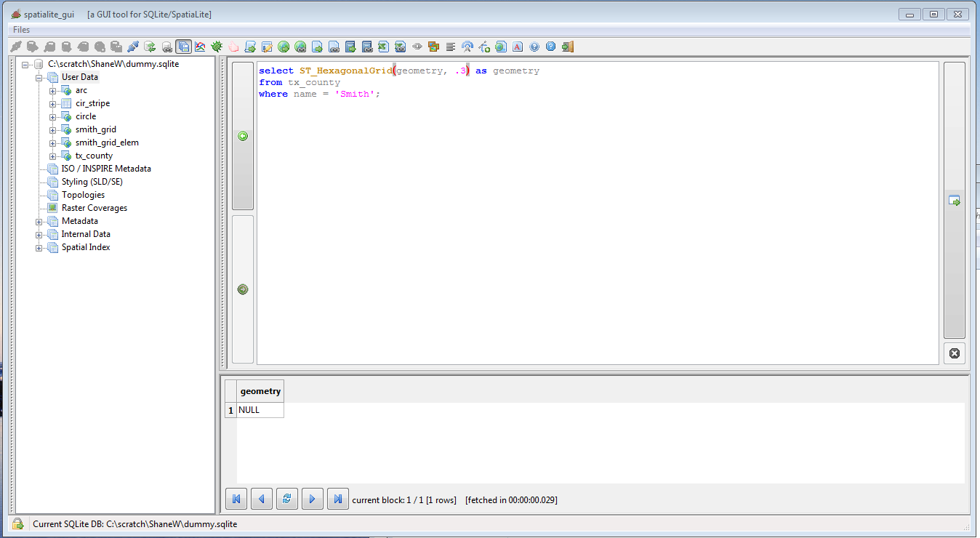Click the ST_HexagonalGrid function name in query
980x538 pixels.
point(346,71)
